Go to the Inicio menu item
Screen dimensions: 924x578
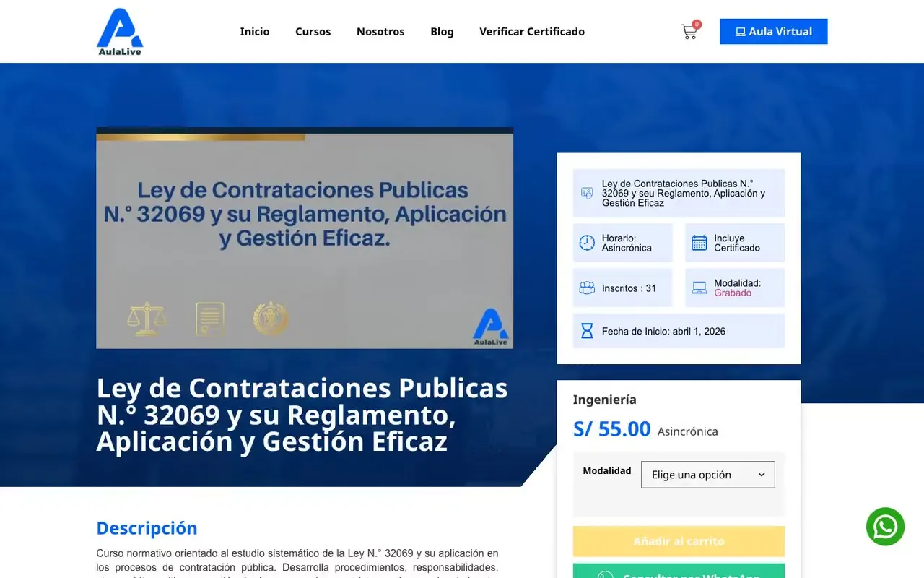[x=255, y=32]
